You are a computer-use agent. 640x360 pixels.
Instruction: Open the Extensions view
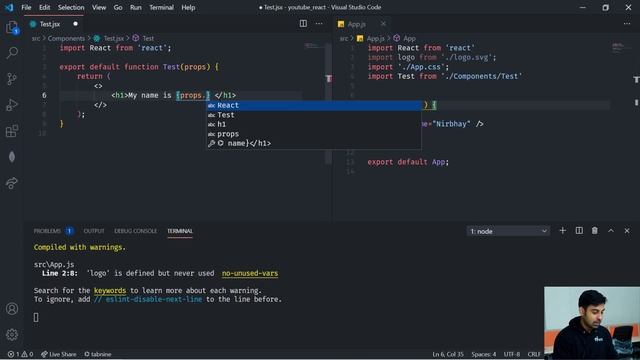[x=12, y=131]
